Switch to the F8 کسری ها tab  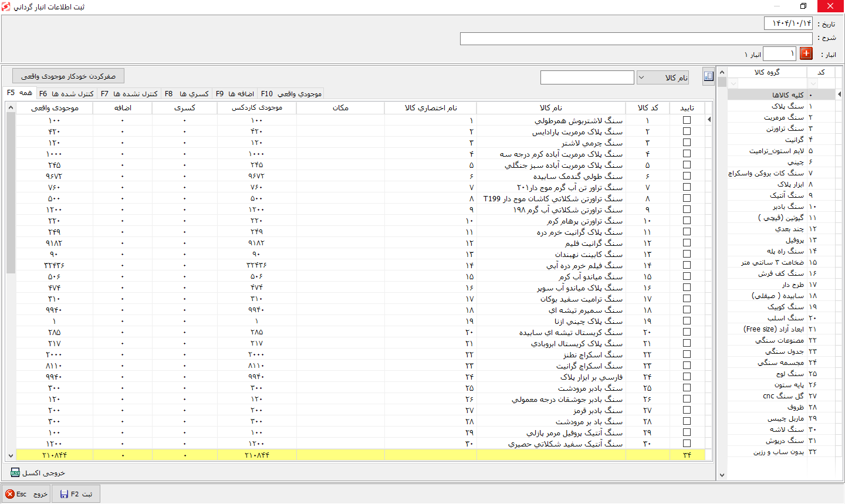[x=187, y=94]
